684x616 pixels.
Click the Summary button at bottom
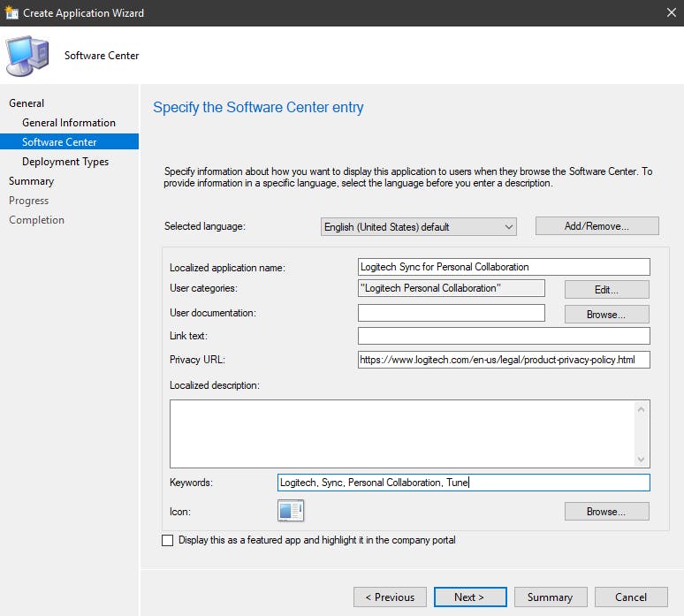(551, 597)
